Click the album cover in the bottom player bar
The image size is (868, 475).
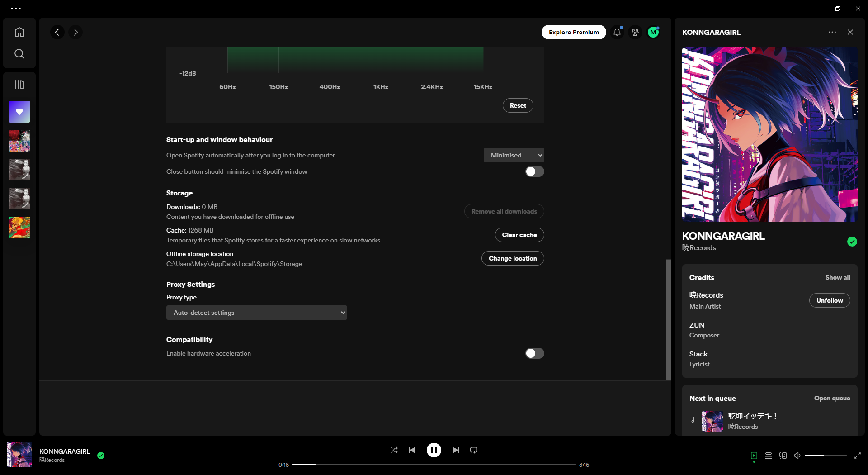pos(19,455)
